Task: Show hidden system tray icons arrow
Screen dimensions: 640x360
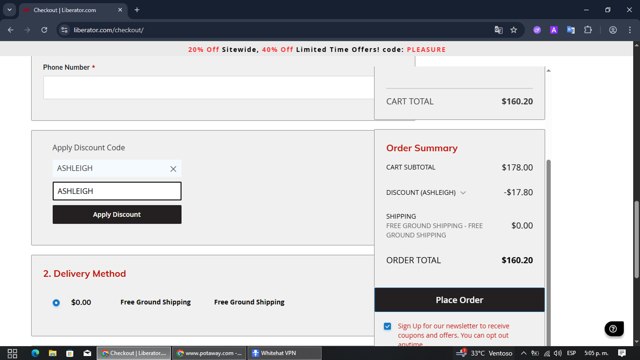Action: 524,353
